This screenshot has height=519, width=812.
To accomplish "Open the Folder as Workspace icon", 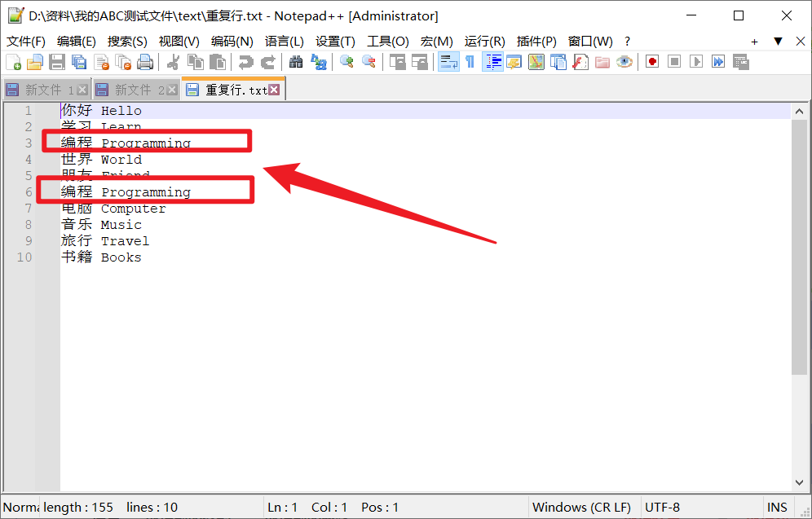I will point(602,62).
